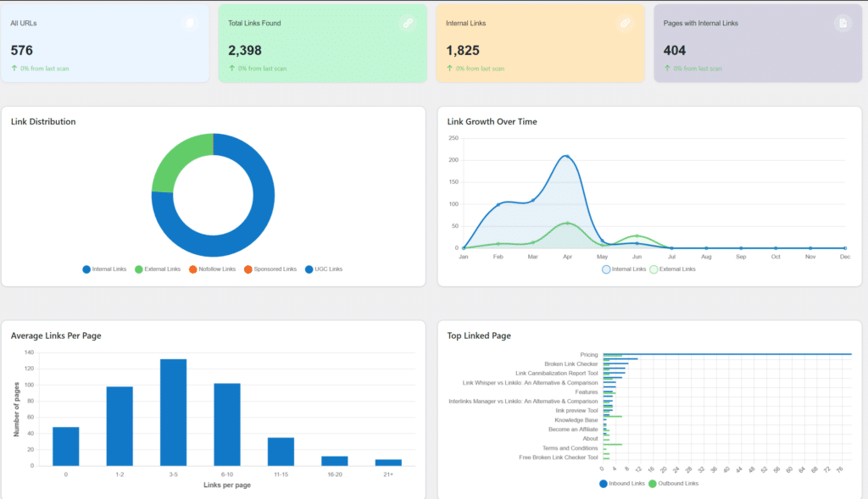This screenshot has width=868, height=499.
Task: Toggle External Links in Link Growth legend
Action: (x=672, y=269)
